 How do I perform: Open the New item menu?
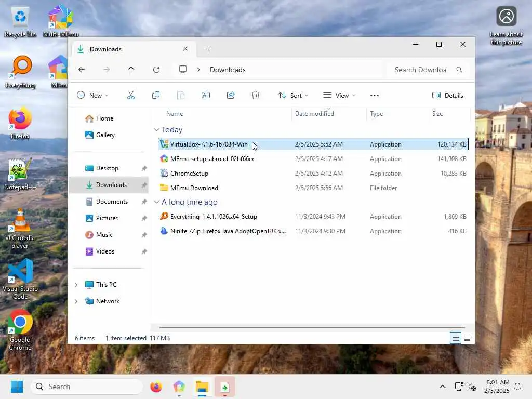click(92, 96)
